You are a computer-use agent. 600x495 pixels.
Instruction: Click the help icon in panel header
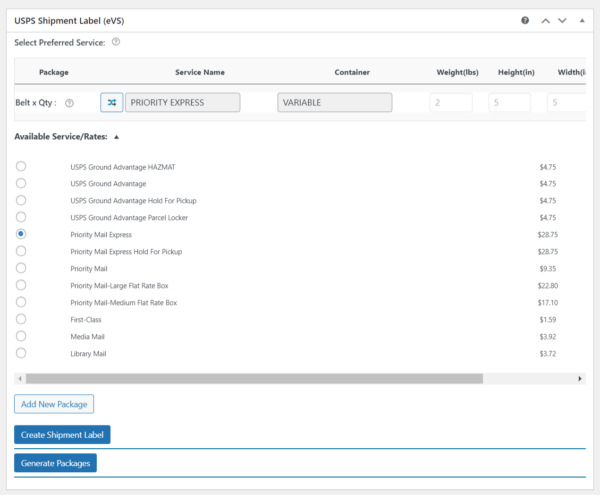pos(525,20)
